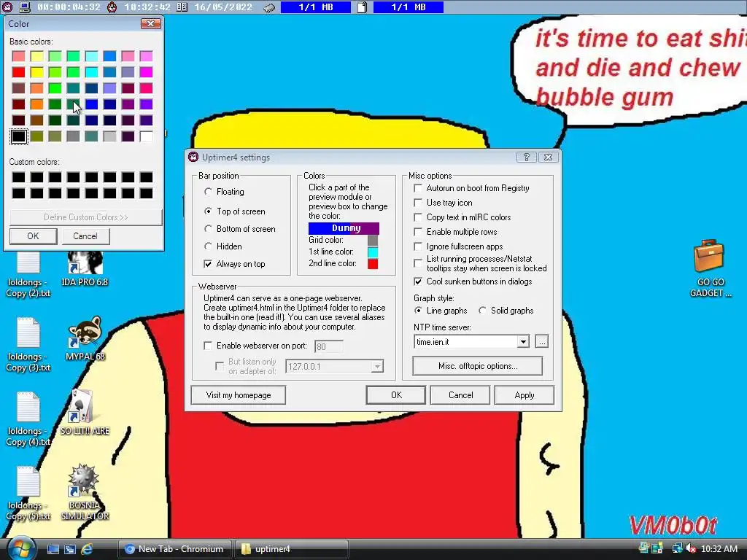The height and width of the screenshot is (560, 747).
Task: Select loldongs - Copy (2).txt file icon
Action: [28, 275]
